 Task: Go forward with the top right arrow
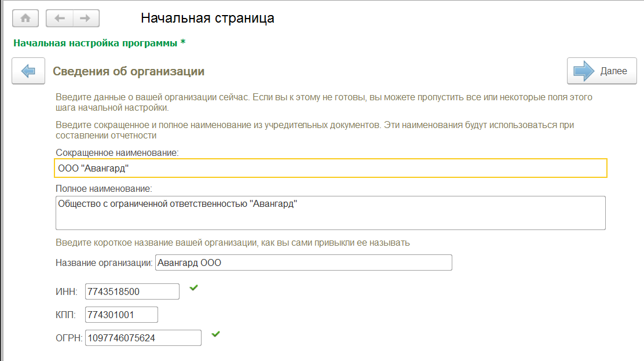(x=85, y=18)
